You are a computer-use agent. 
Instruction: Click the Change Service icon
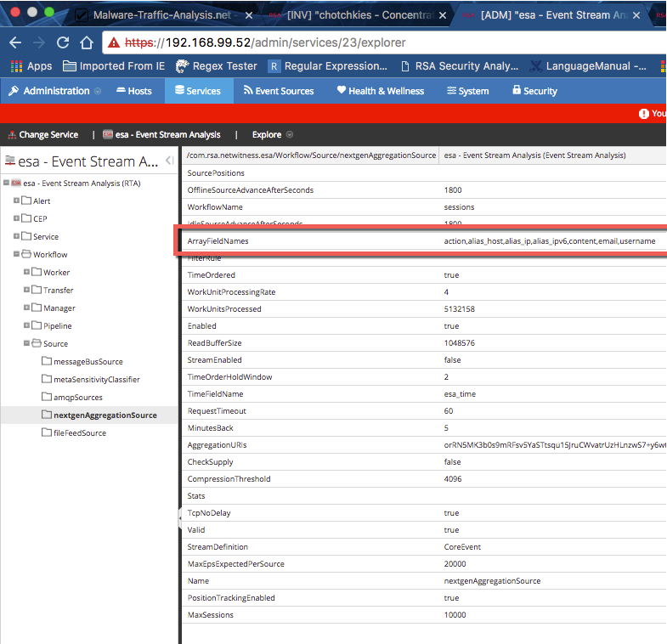11,134
